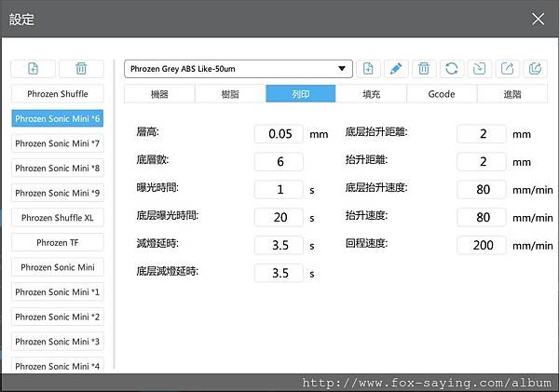Click the 底层抬升距離: label text

(376, 132)
